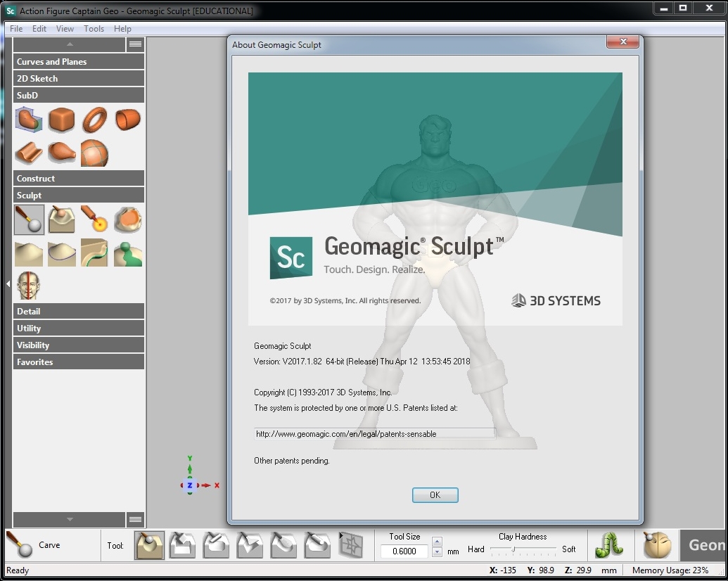The image size is (728, 581).
Task: Choose the sideways cylinder carving tool tip
Action: pyautogui.click(x=216, y=545)
